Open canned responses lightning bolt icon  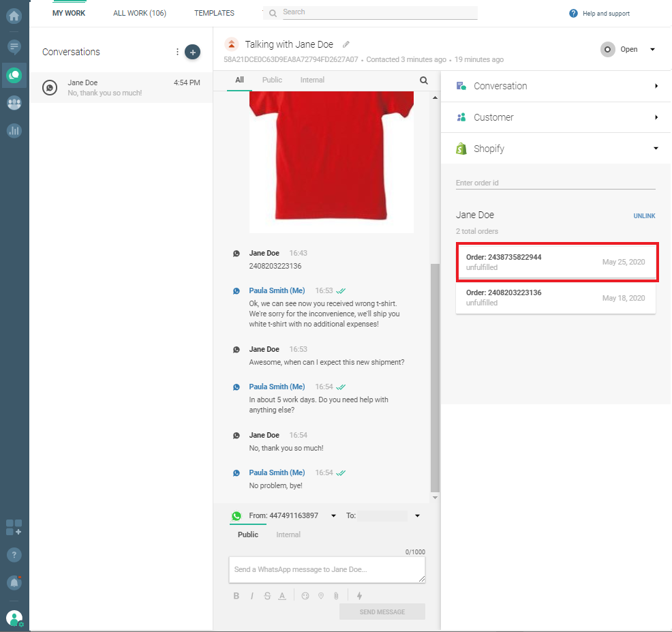pyautogui.click(x=360, y=595)
